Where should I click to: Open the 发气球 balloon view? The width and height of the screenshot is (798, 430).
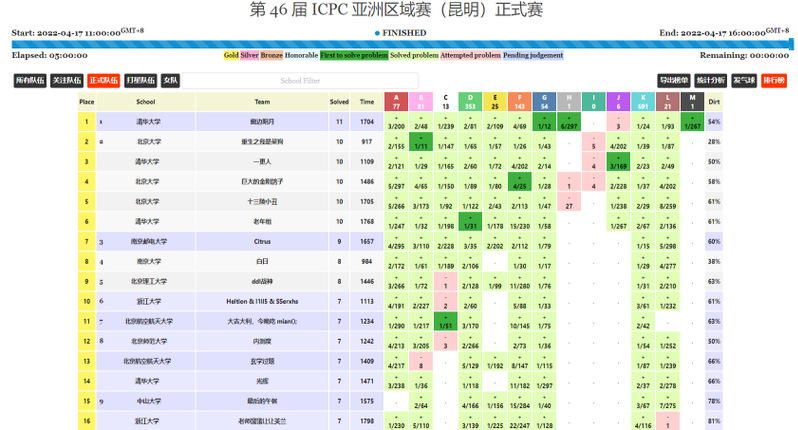click(743, 79)
